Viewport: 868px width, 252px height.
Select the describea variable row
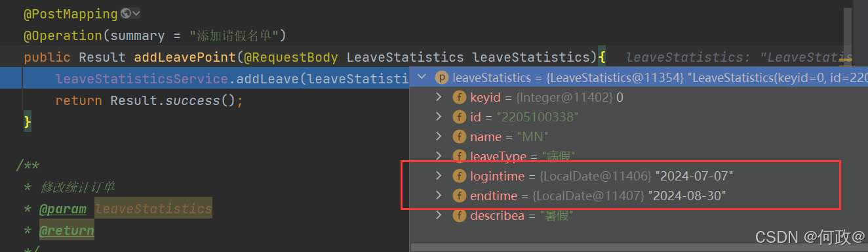pos(639,215)
